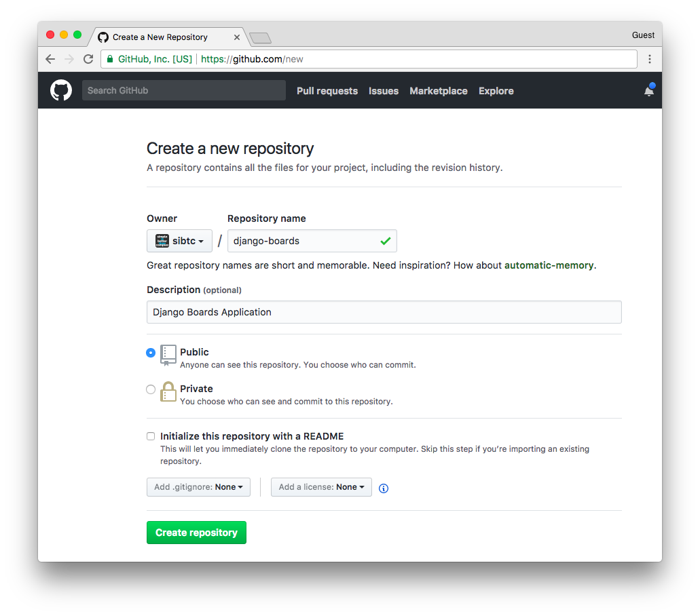The image size is (700, 616).
Task: Enable initialize this repository with a README
Action: tap(151, 436)
